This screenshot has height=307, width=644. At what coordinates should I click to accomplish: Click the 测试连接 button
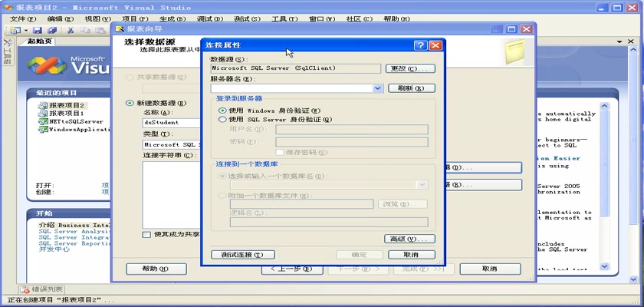[x=243, y=255]
